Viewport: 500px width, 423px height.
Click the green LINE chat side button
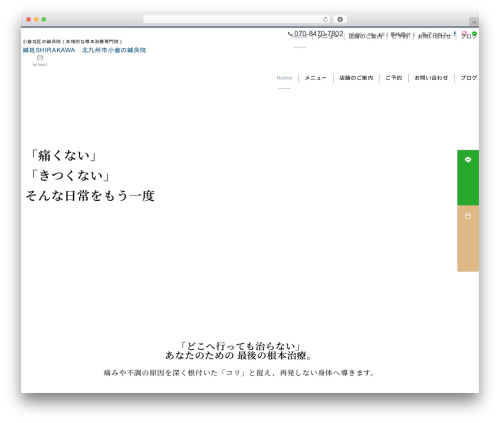468,177
